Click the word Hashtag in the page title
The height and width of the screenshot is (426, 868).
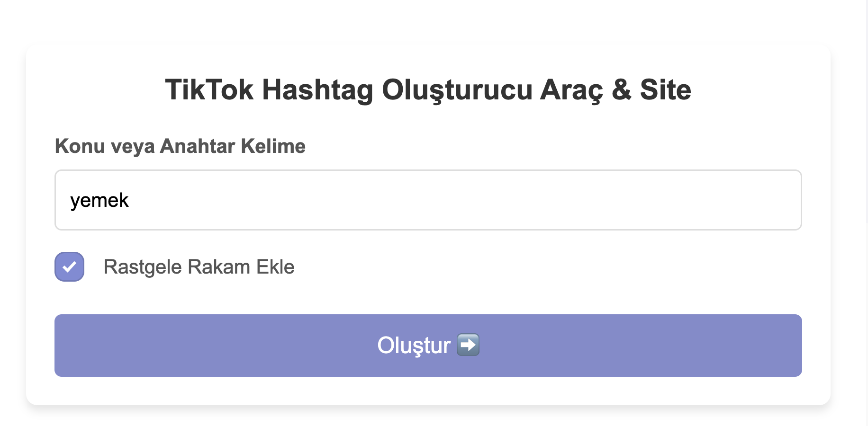coord(318,90)
